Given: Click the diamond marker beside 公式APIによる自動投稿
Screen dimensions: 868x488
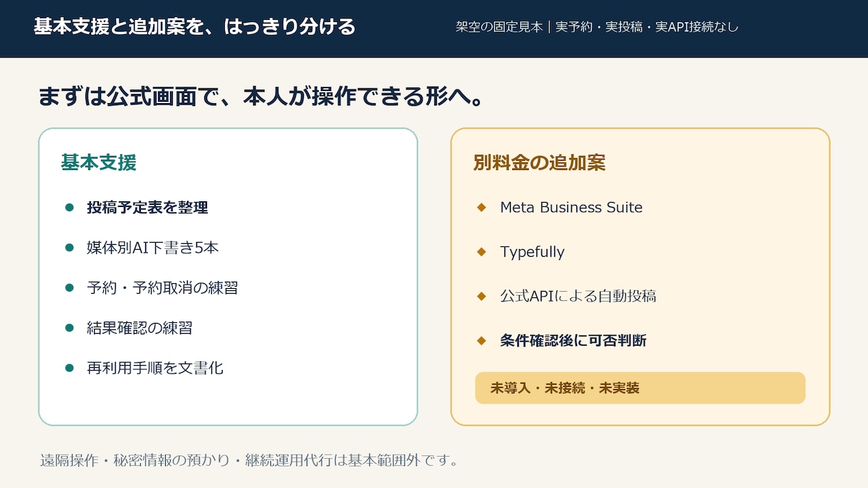Looking at the screenshot, I should pyautogui.click(x=482, y=296).
